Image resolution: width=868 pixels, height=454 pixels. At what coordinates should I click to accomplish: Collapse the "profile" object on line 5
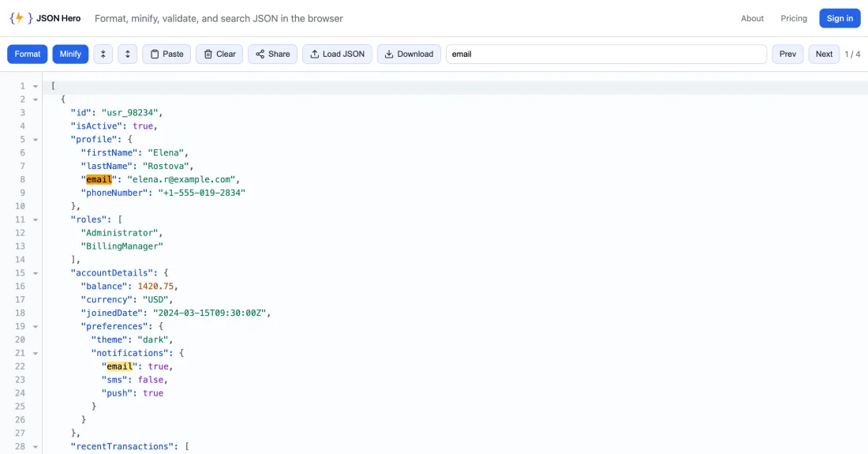[x=36, y=140]
